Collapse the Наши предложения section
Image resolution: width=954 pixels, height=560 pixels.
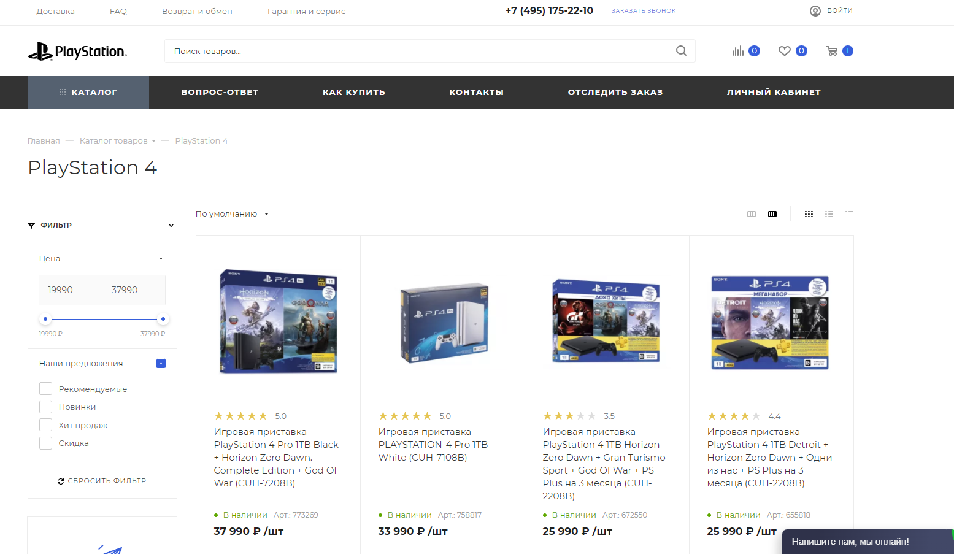coord(161,364)
